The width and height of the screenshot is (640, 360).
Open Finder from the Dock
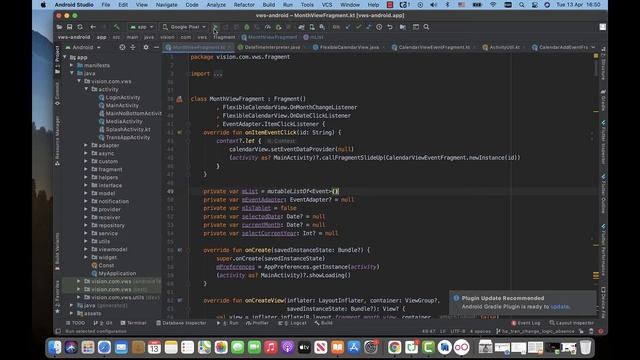(x=55, y=347)
